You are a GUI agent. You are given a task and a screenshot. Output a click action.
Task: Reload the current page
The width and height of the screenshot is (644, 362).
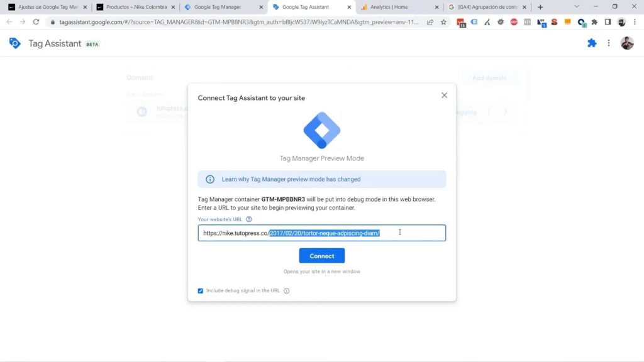pos(36,22)
